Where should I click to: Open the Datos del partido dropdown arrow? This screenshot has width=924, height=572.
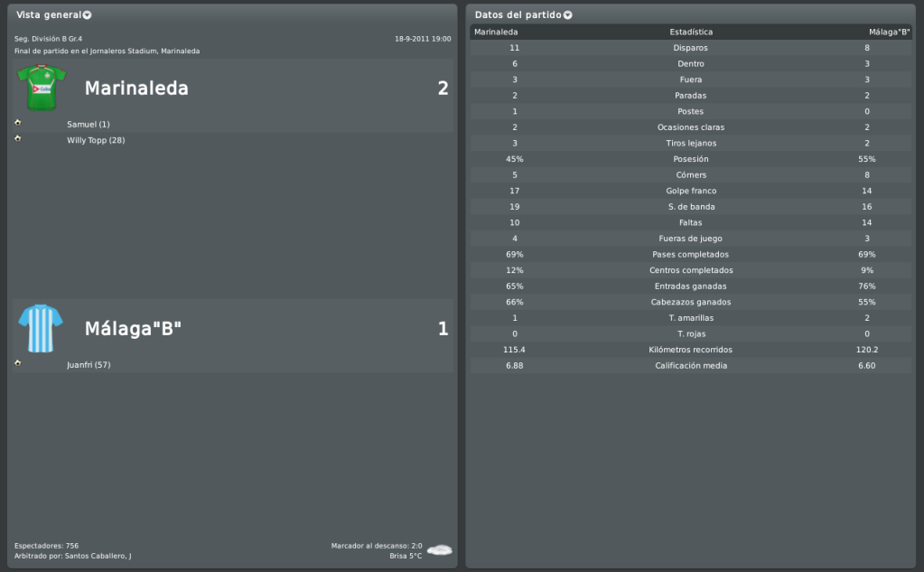[x=567, y=14]
